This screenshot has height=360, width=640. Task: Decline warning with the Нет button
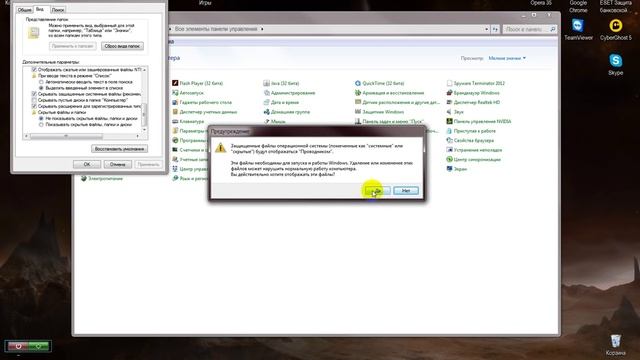click(406, 191)
